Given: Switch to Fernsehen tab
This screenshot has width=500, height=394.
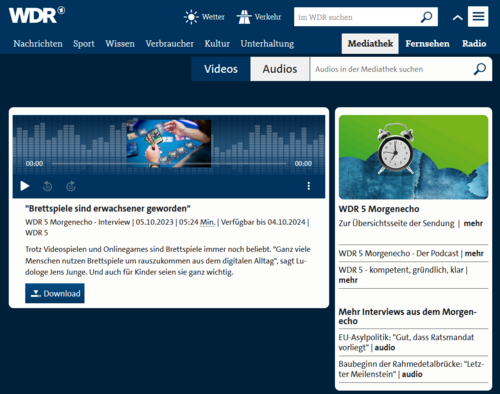Looking at the screenshot, I should click(427, 44).
